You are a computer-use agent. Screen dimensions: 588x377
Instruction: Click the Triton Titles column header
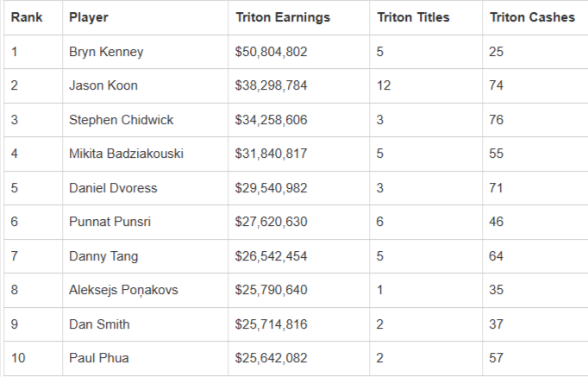point(414,17)
